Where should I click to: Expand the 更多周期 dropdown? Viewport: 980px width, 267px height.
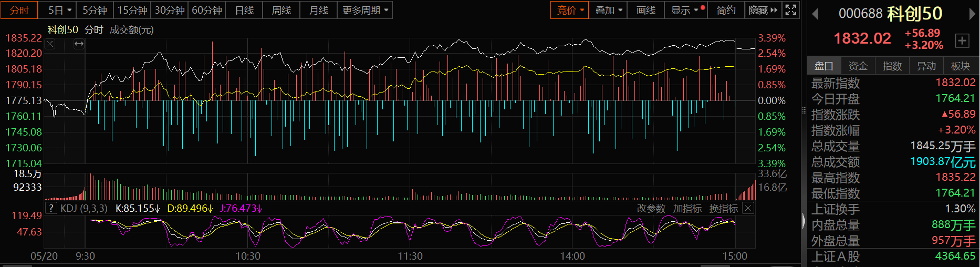(365, 10)
